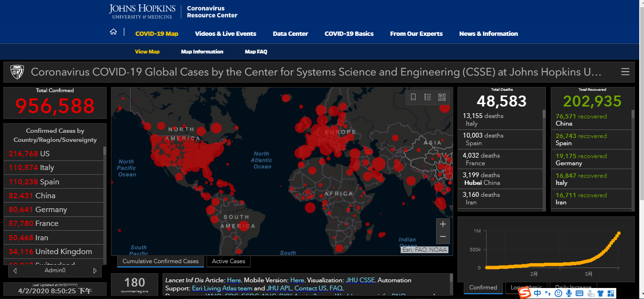Click the left arrow beside Admin0
The height and width of the screenshot is (299, 644).
coord(15,271)
